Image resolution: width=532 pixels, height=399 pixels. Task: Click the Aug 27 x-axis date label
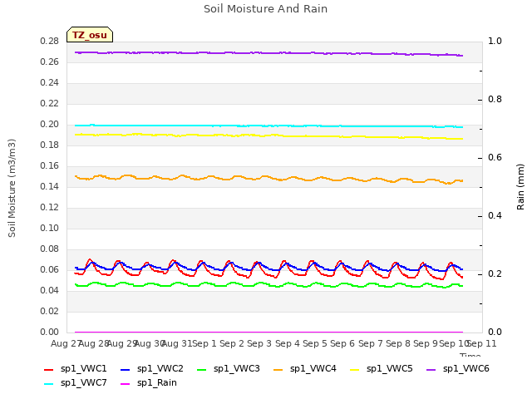click(x=65, y=343)
